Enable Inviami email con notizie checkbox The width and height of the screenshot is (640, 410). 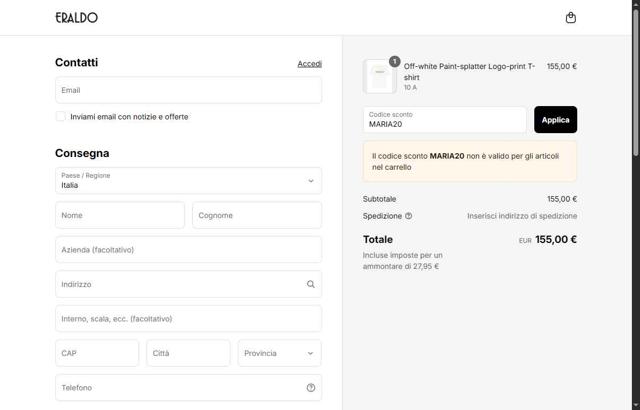(60, 117)
